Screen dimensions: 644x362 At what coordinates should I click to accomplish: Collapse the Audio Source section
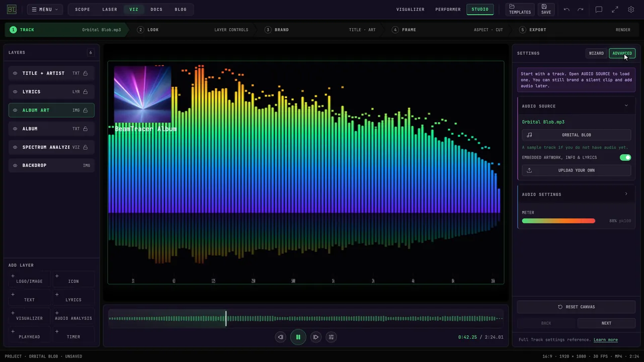pos(626,106)
